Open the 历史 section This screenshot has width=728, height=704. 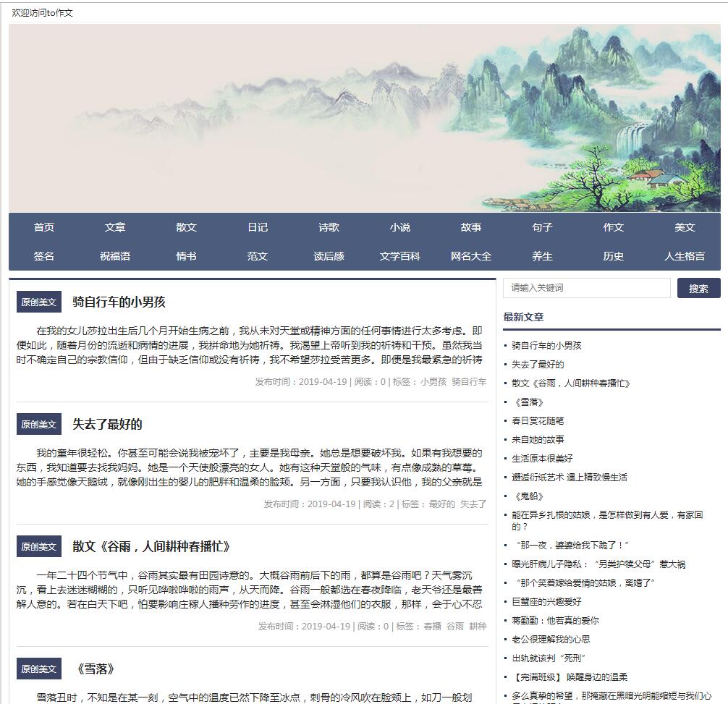(x=614, y=256)
